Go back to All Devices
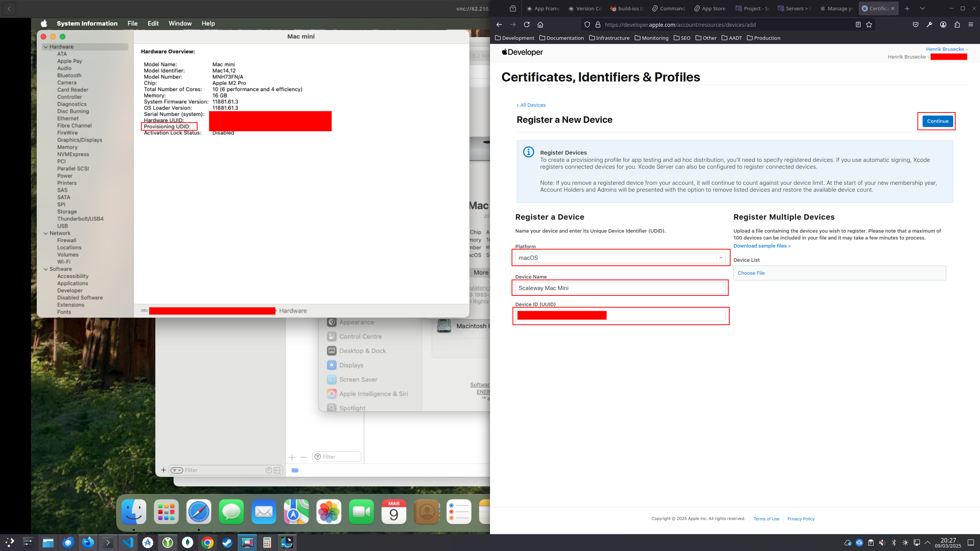This screenshot has width=980, height=551. click(x=531, y=105)
